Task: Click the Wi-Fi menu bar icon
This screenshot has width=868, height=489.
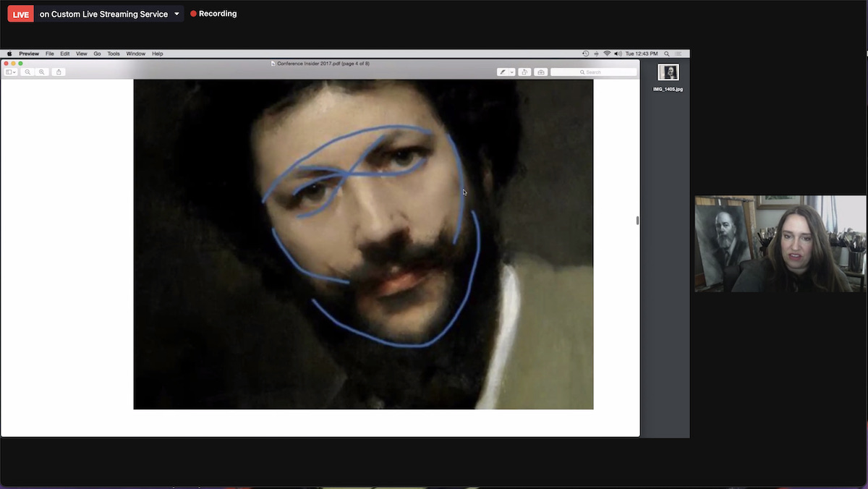Action: 607,54
